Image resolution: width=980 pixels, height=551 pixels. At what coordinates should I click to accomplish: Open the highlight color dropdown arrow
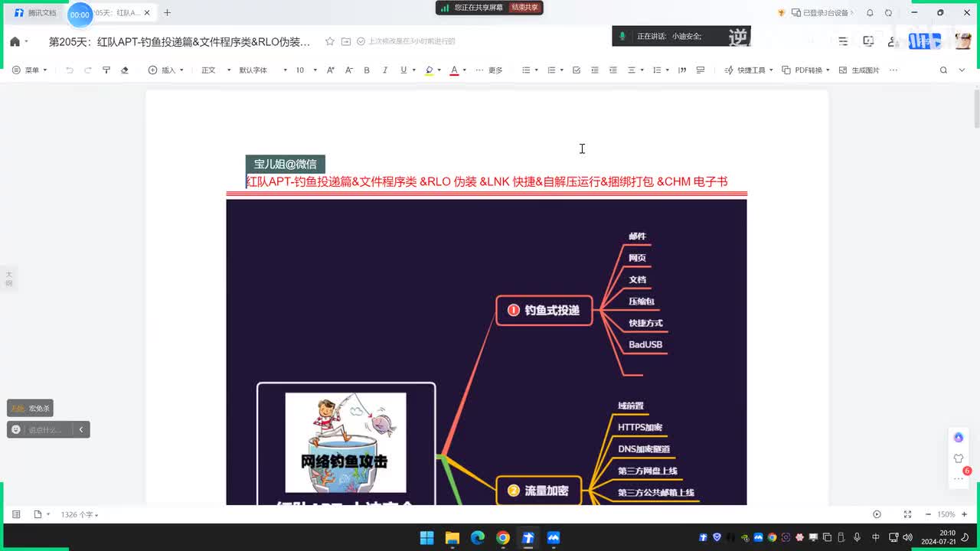click(x=439, y=70)
